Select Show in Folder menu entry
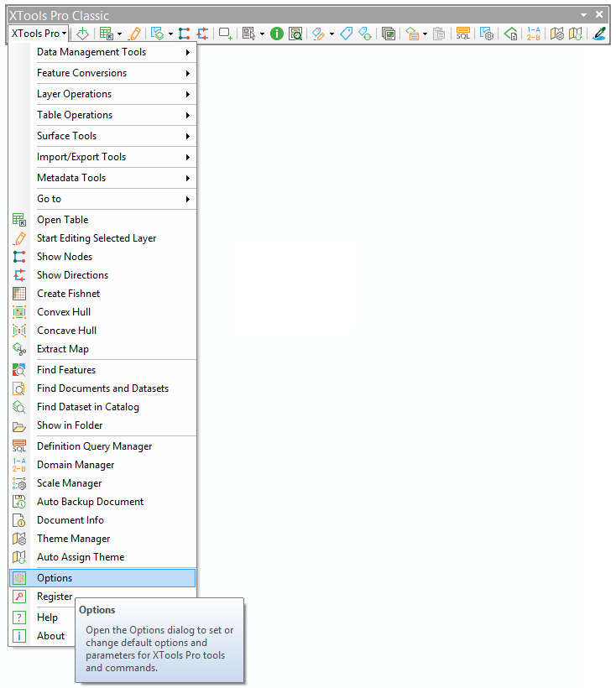 pyautogui.click(x=102, y=425)
